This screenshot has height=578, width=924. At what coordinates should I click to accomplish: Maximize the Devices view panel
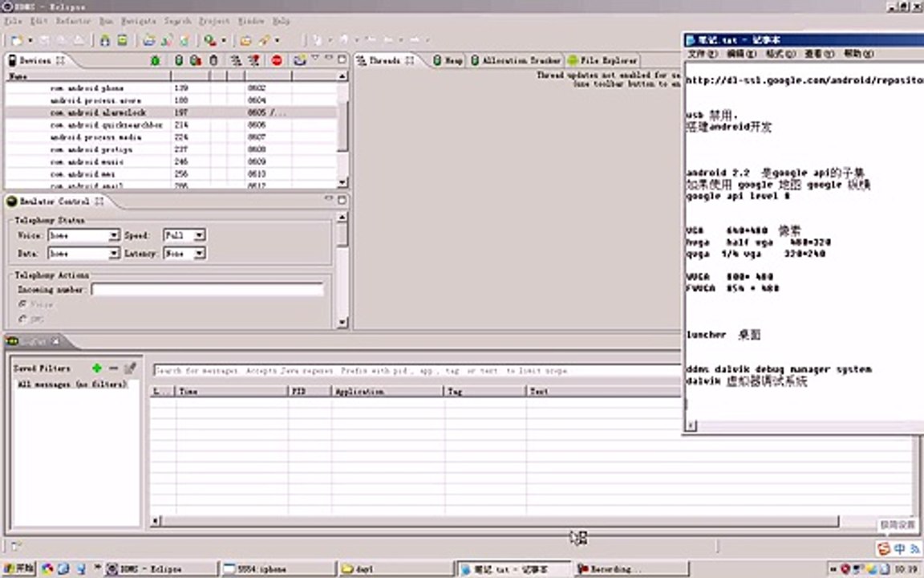point(342,59)
